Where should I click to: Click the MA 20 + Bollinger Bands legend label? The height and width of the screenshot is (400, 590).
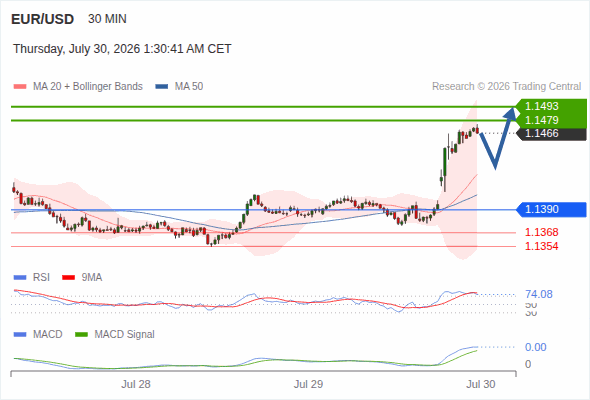[88, 87]
